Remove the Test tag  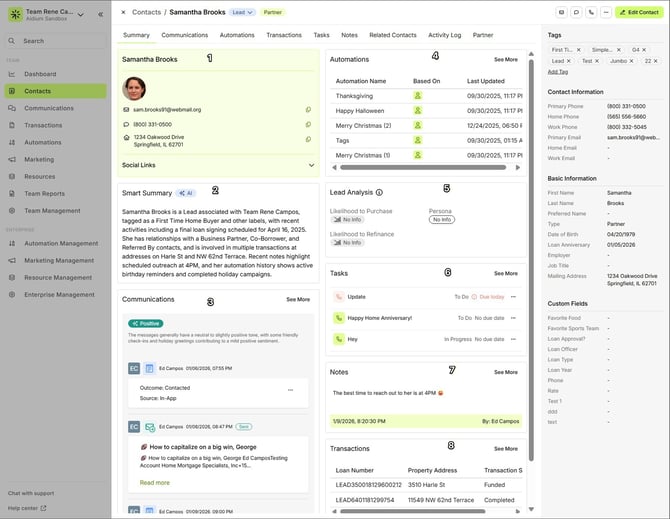pyautogui.click(x=599, y=61)
